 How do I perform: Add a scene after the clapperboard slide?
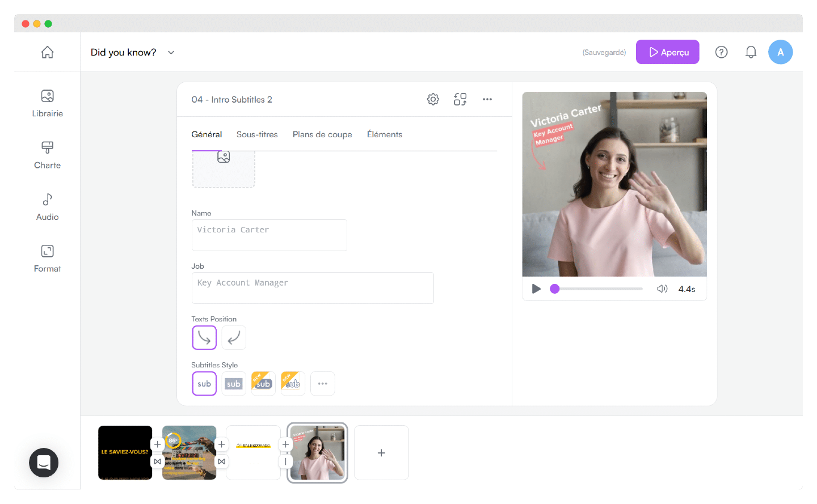point(222,444)
